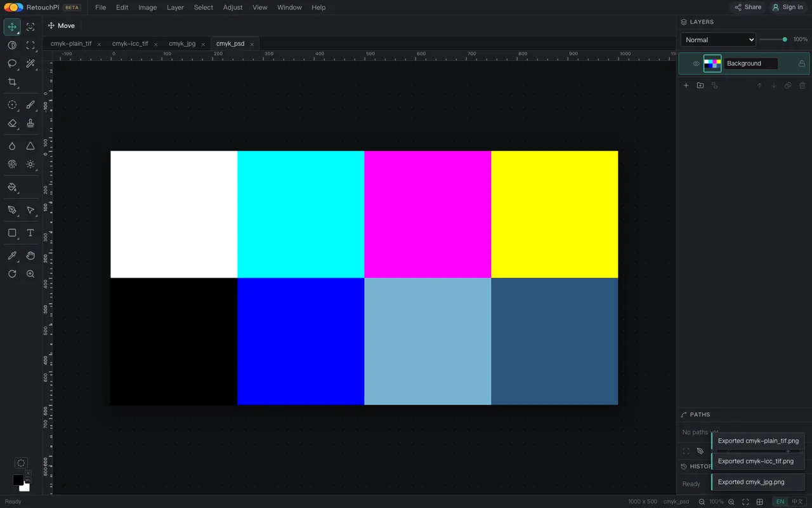Click the Sign in button
Image resolution: width=812 pixels, height=508 pixels.
point(787,8)
